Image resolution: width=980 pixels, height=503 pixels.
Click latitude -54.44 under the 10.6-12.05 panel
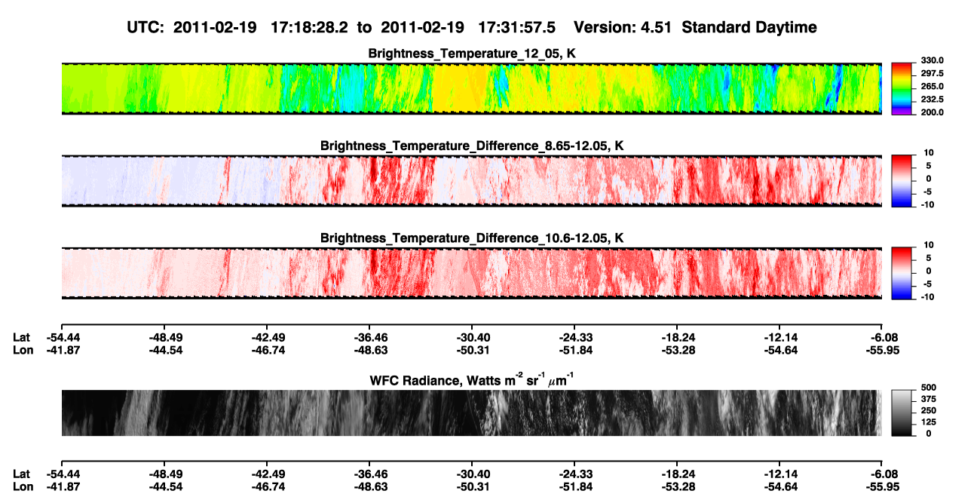pyautogui.click(x=63, y=337)
